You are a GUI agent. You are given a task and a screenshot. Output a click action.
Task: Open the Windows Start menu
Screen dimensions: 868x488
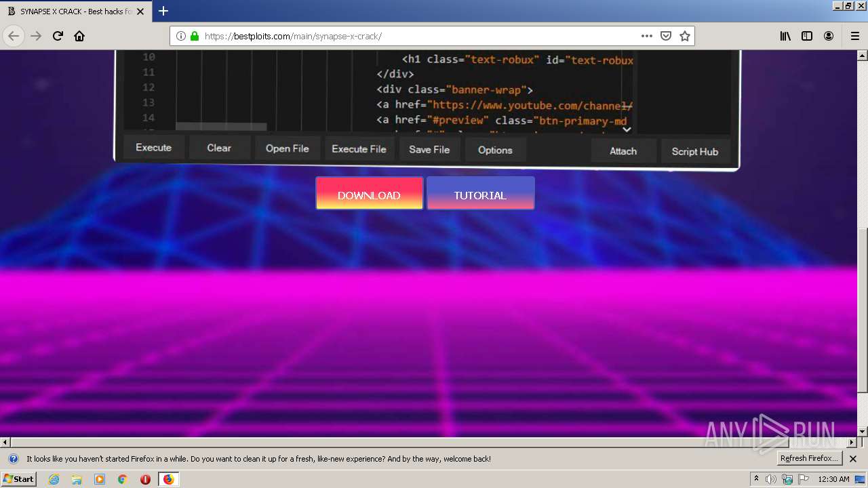click(19, 479)
